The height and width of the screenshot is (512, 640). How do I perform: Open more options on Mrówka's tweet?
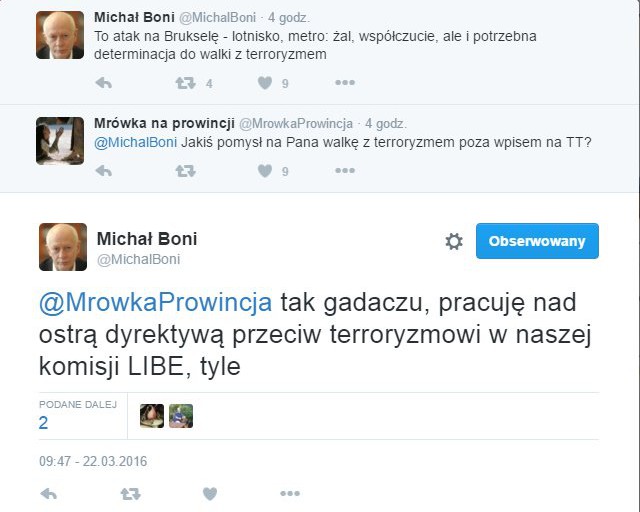[345, 171]
